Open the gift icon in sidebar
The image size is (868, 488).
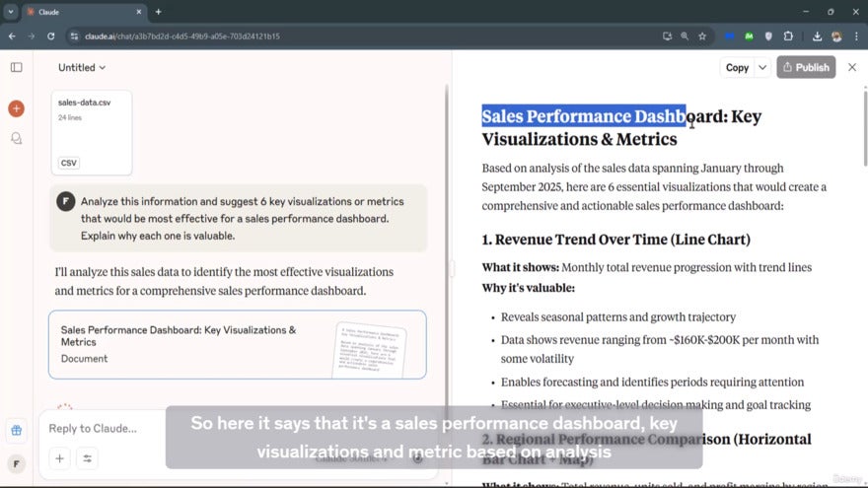pos(16,430)
